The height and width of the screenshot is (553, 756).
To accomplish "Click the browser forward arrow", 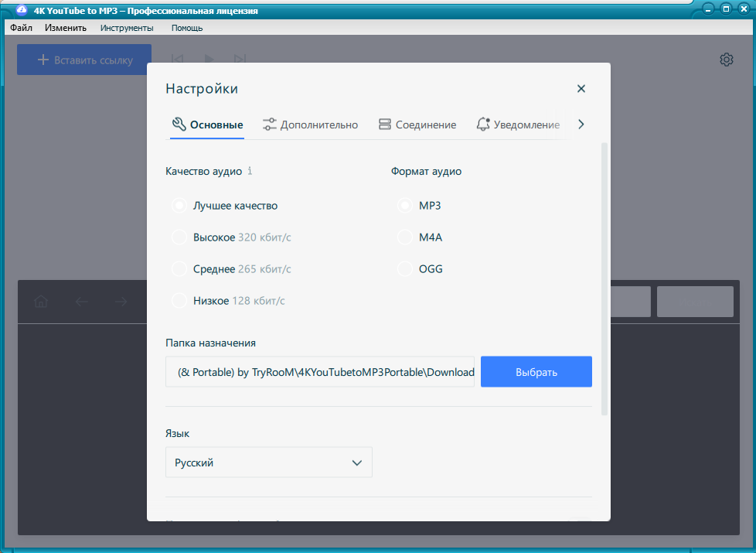I will pyautogui.click(x=121, y=302).
